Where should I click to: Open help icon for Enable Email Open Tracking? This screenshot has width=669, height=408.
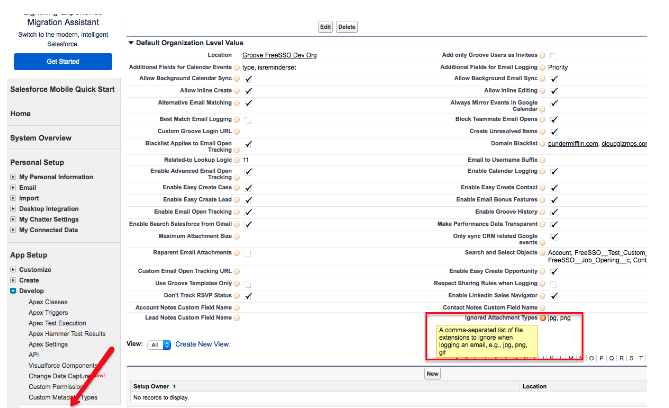point(236,212)
